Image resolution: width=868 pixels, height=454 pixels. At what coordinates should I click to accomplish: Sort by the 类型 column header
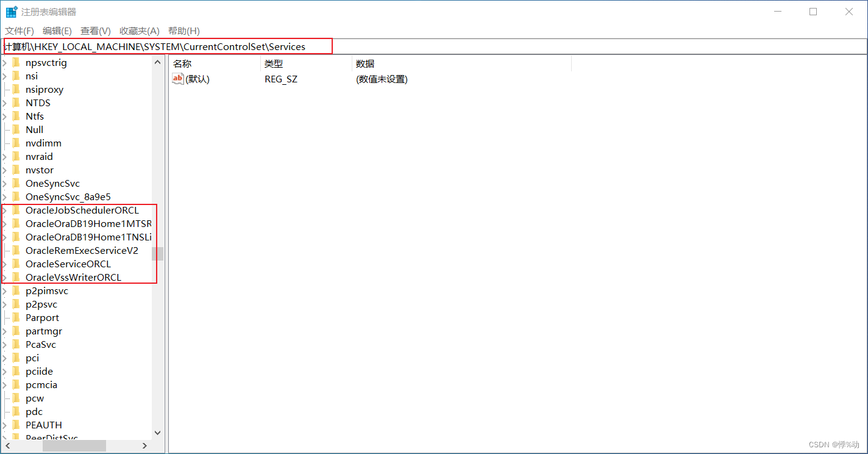click(306, 63)
